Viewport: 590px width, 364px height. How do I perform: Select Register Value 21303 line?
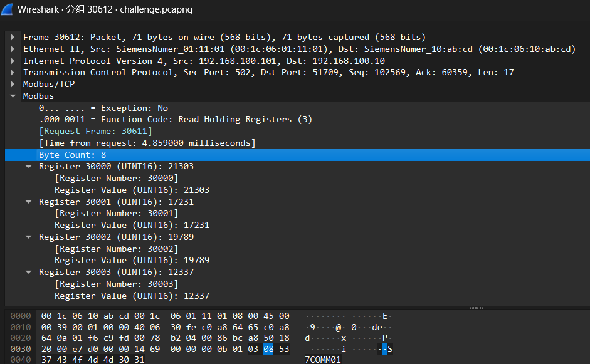point(132,190)
